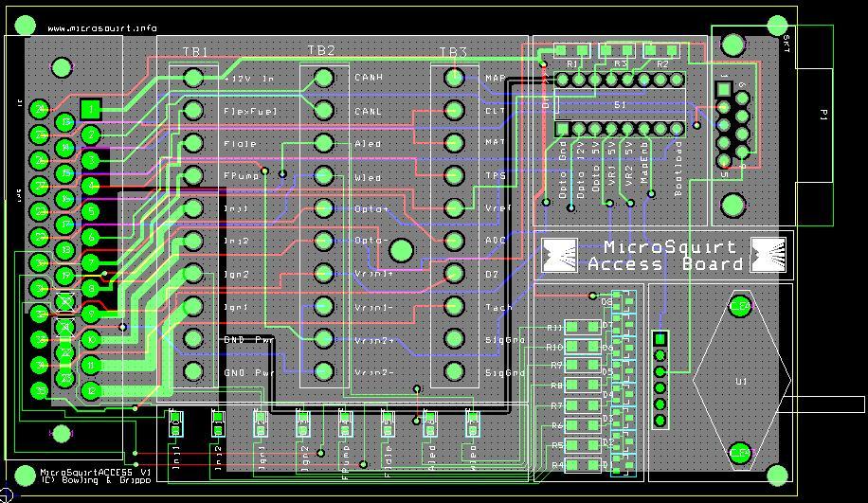Select the square pad 1 of the P1 connector
The image size is (868, 503).
724,89
